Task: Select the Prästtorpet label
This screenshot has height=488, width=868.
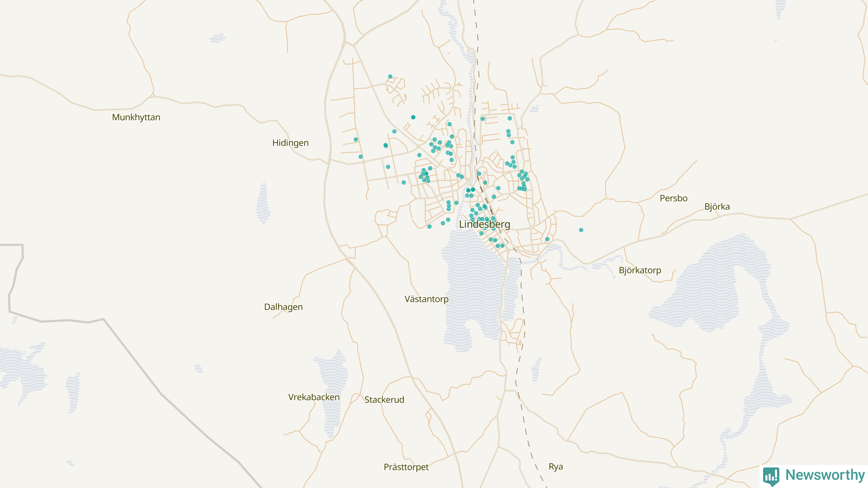Action: [x=406, y=467]
